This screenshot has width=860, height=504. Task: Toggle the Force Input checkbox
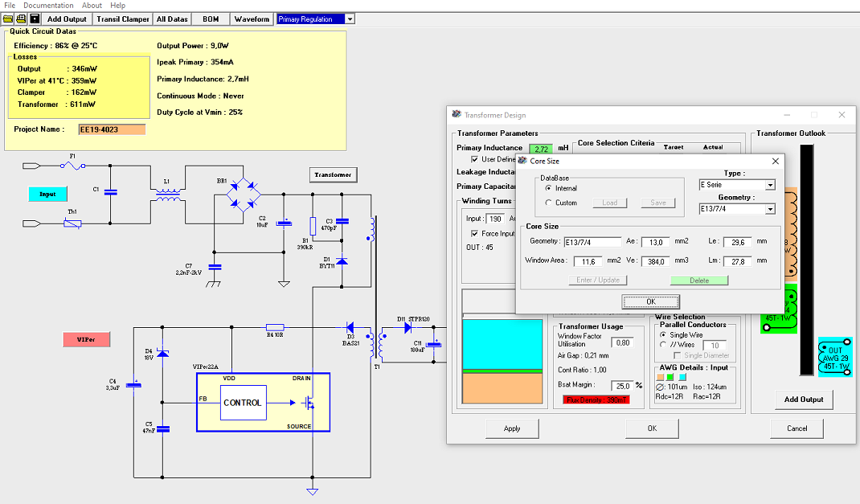(475, 234)
